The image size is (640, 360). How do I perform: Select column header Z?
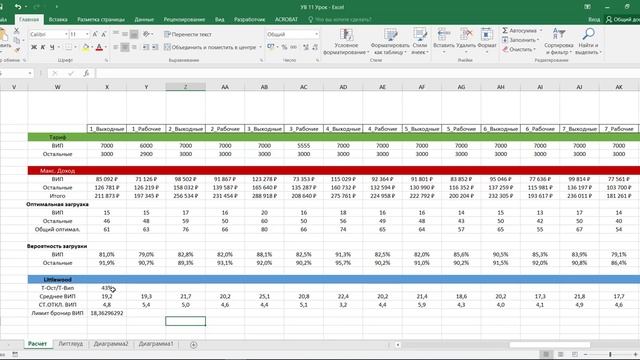click(185, 87)
